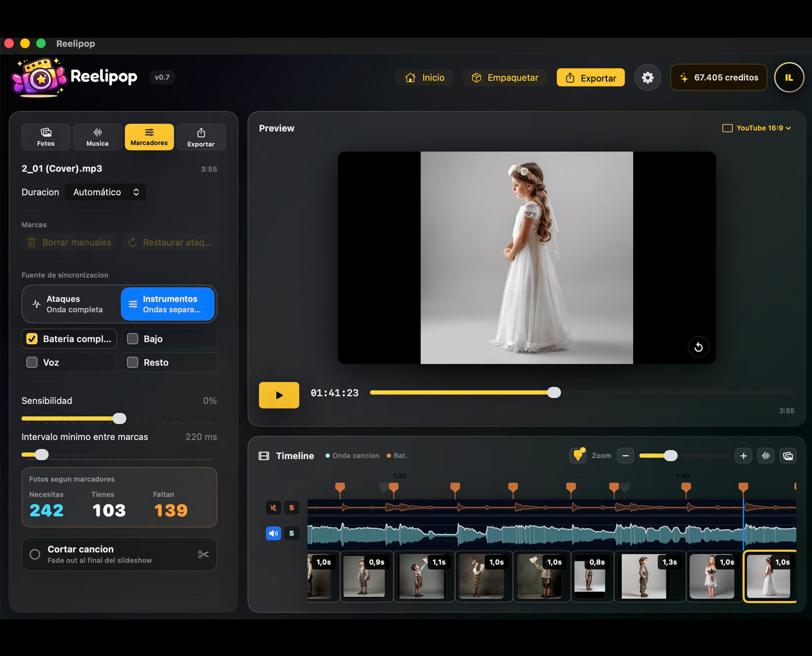Click the v0.7 version badge
Viewport: 812px width, 656px height.
pyautogui.click(x=162, y=77)
